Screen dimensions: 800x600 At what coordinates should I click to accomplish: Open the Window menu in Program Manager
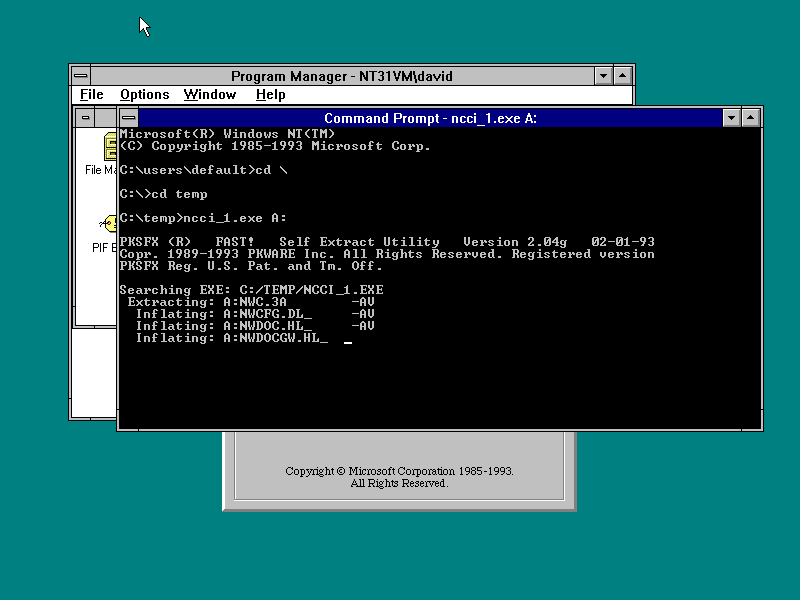tap(210, 94)
